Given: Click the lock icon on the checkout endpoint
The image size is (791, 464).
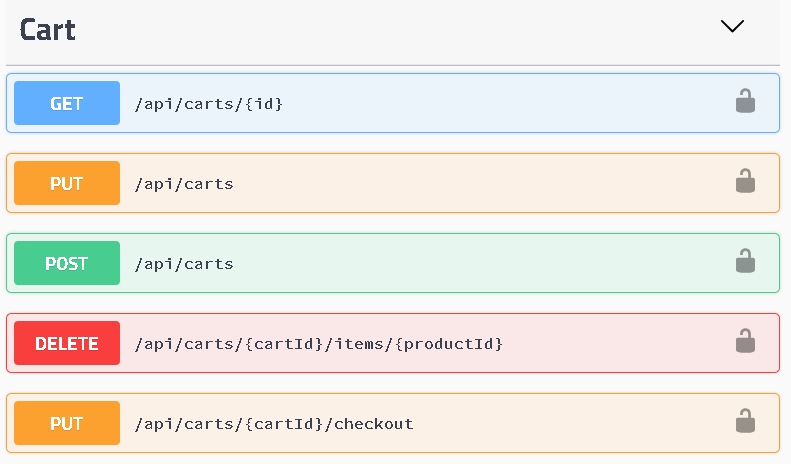Looking at the screenshot, I should [x=745, y=421].
